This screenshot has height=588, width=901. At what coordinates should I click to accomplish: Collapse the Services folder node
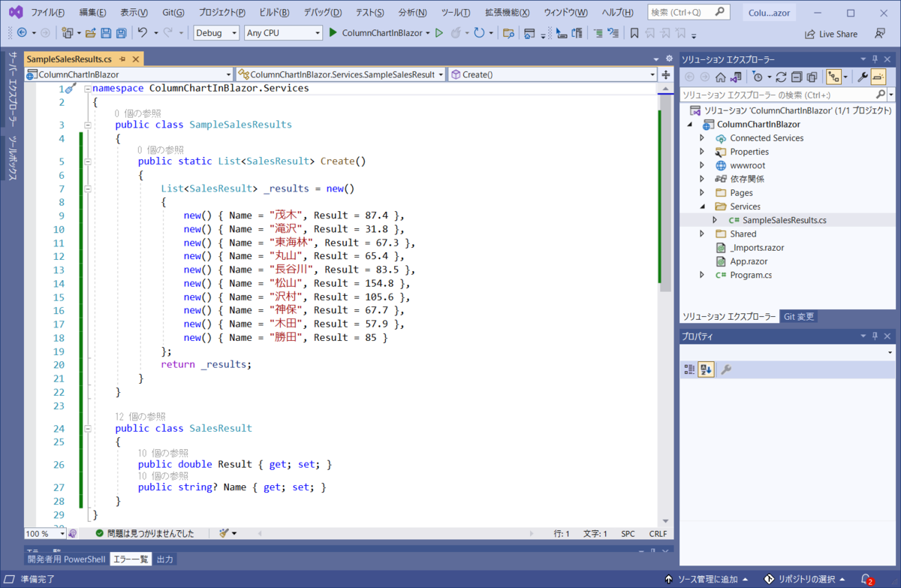(x=702, y=207)
